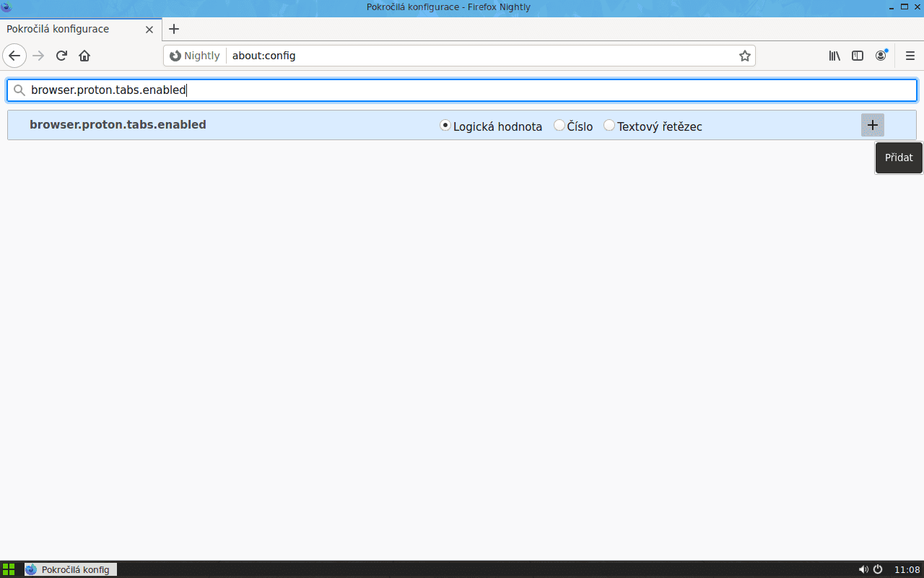Click the volume speaker icon in the tray
Screen dimensions: 924x578
863,569
